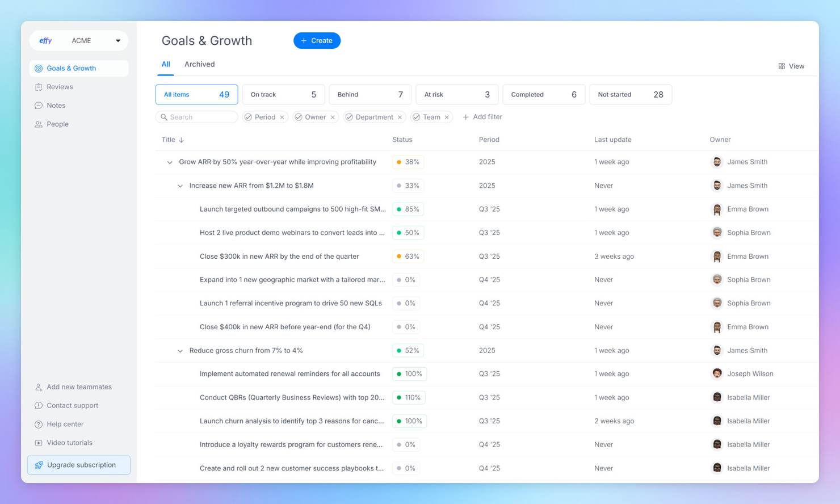
Task: Click the Period column header
Action: 489,140
